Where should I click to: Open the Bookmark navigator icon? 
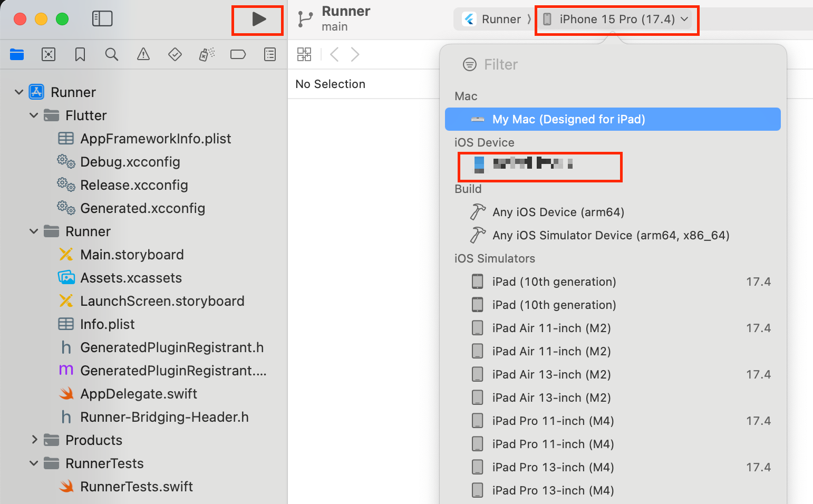click(80, 54)
